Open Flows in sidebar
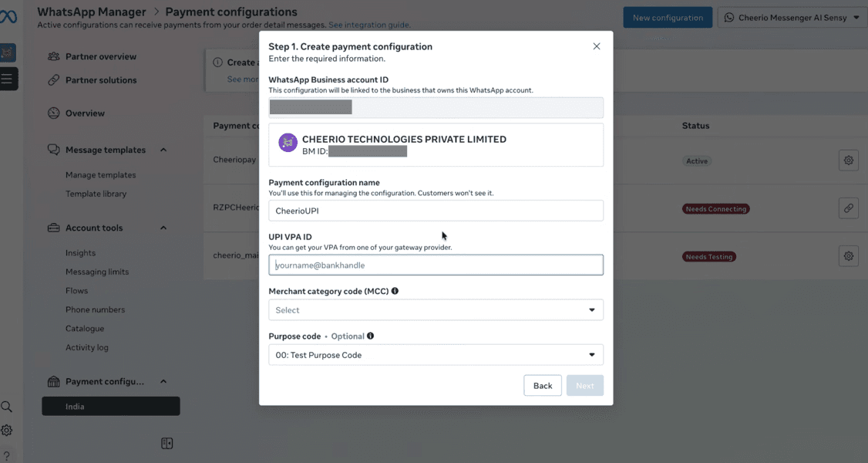Screen dimensions: 868x463 point(76,290)
